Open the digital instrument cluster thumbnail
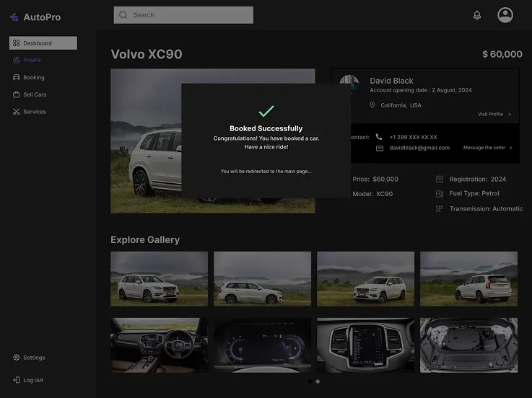This screenshot has width=532, height=398. coord(262,345)
